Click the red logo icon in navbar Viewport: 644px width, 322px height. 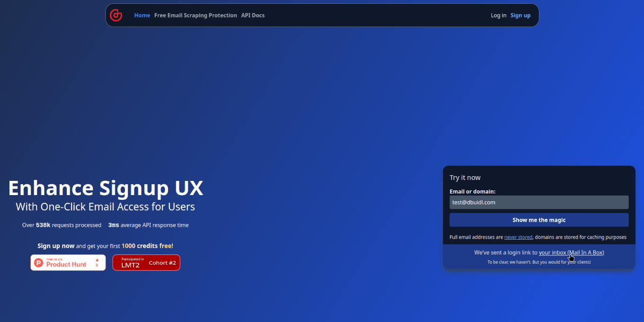pos(116,16)
